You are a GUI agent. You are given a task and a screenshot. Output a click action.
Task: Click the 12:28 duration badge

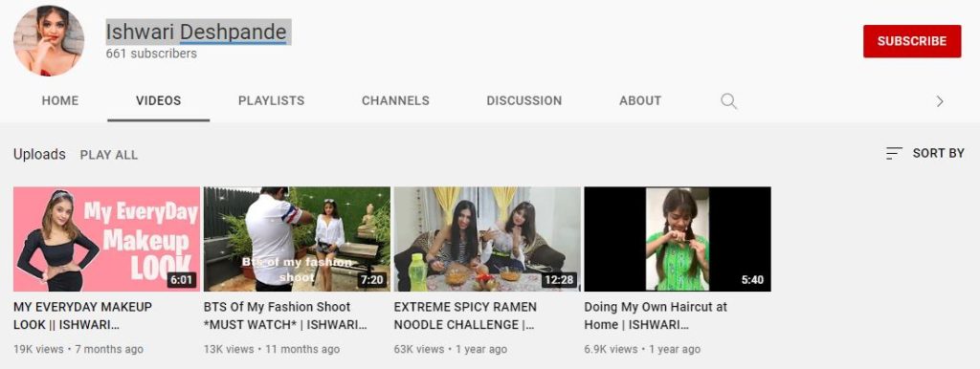tap(559, 280)
